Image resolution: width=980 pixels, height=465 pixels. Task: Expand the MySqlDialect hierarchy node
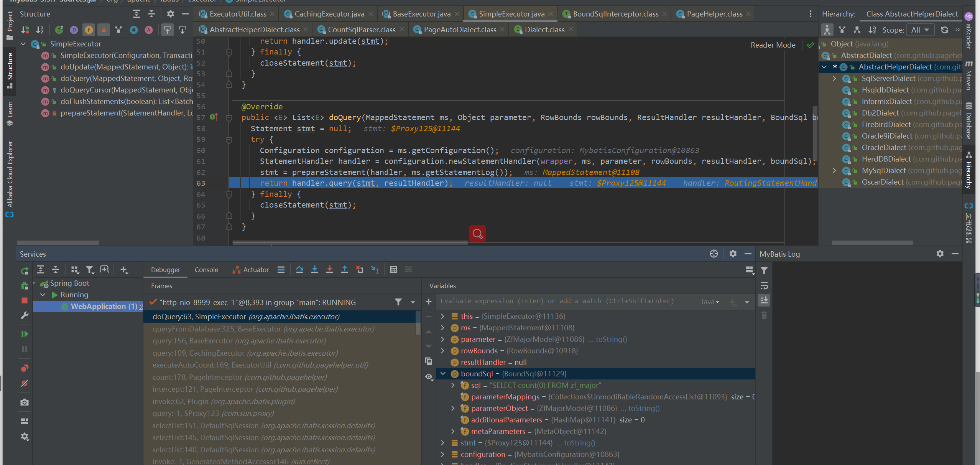[834, 170]
